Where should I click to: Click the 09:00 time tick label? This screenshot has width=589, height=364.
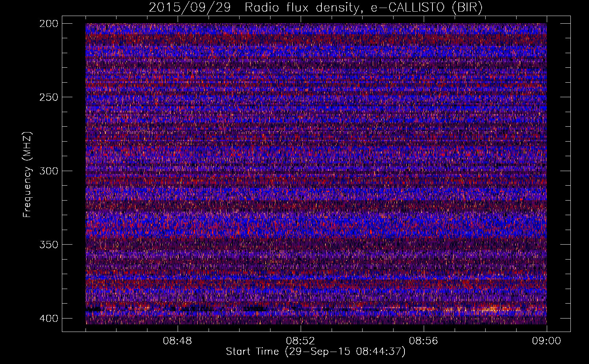pyautogui.click(x=547, y=341)
